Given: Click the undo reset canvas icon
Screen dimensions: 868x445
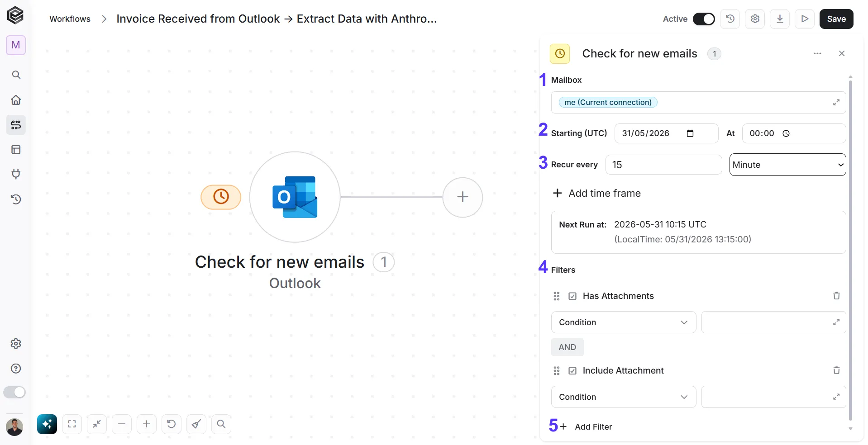Looking at the screenshot, I should (172, 424).
